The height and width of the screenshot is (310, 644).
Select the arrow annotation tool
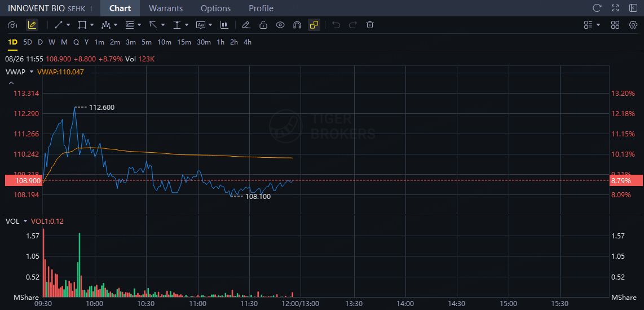tap(153, 25)
